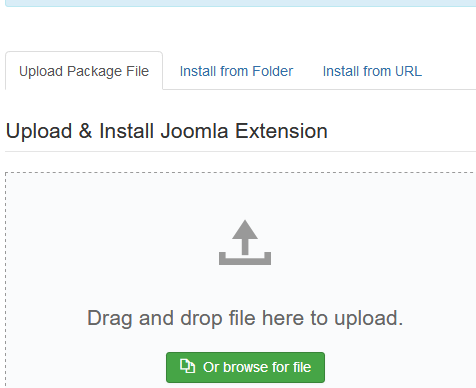476x388 pixels.
Task: Click inside the dashed file drop zone
Action: [x=240, y=280]
